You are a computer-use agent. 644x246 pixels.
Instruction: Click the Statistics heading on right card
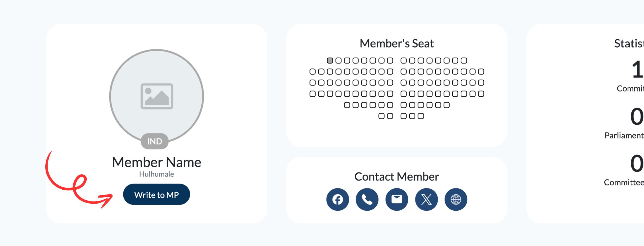[629, 44]
